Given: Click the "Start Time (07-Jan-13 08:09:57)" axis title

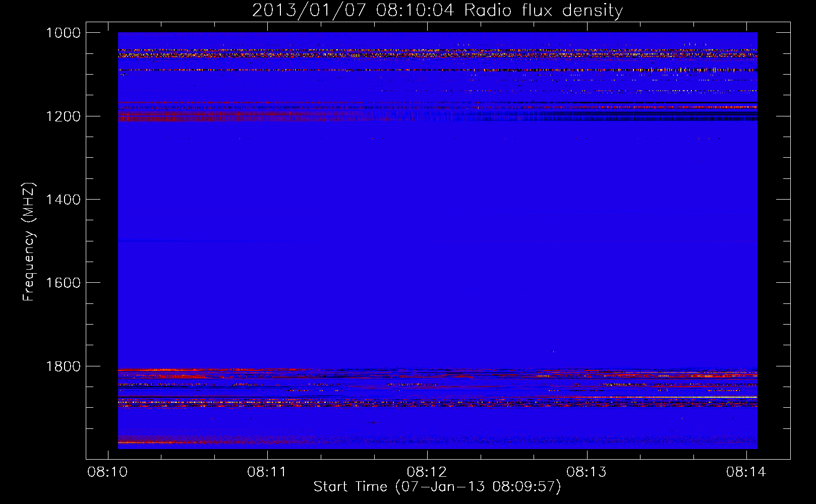Looking at the screenshot, I should pos(437,487).
